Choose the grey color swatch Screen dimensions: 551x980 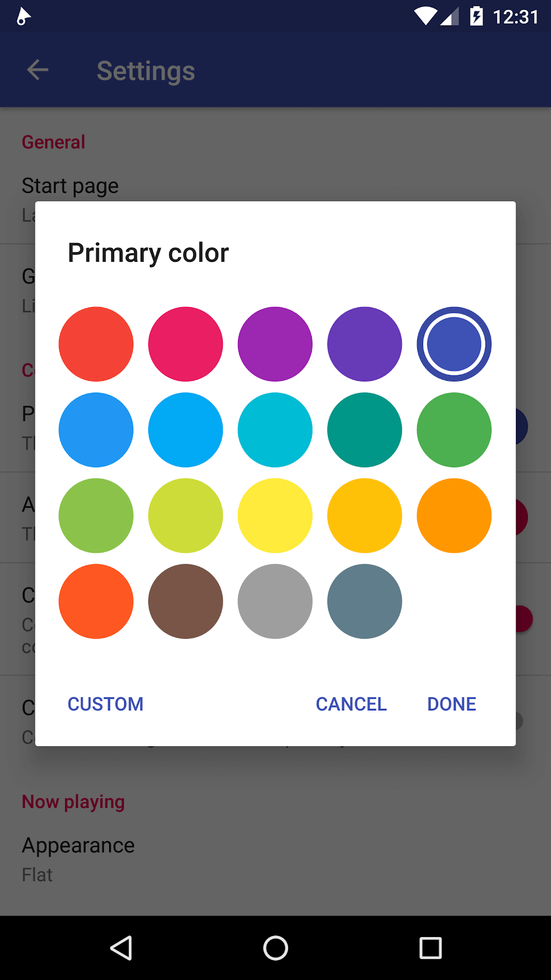point(275,601)
